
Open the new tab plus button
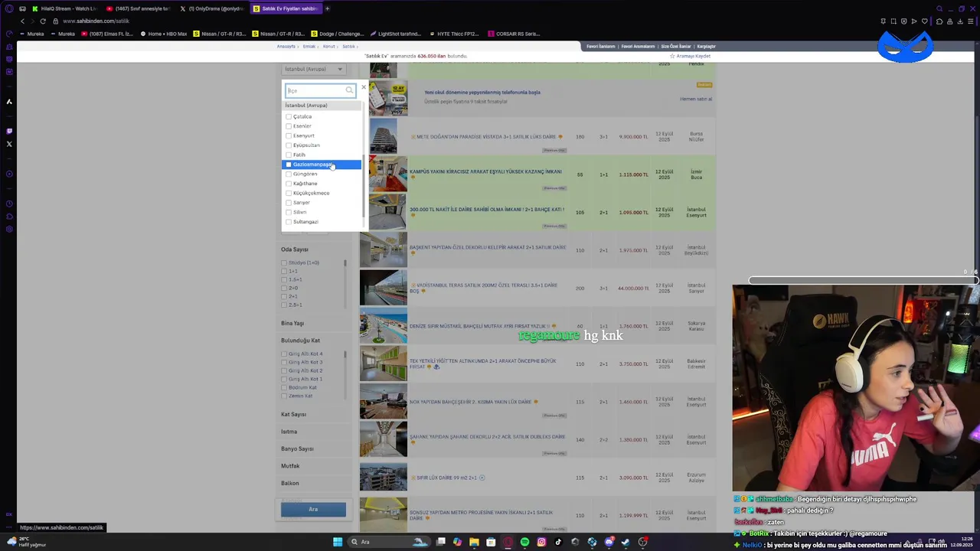[x=327, y=8]
